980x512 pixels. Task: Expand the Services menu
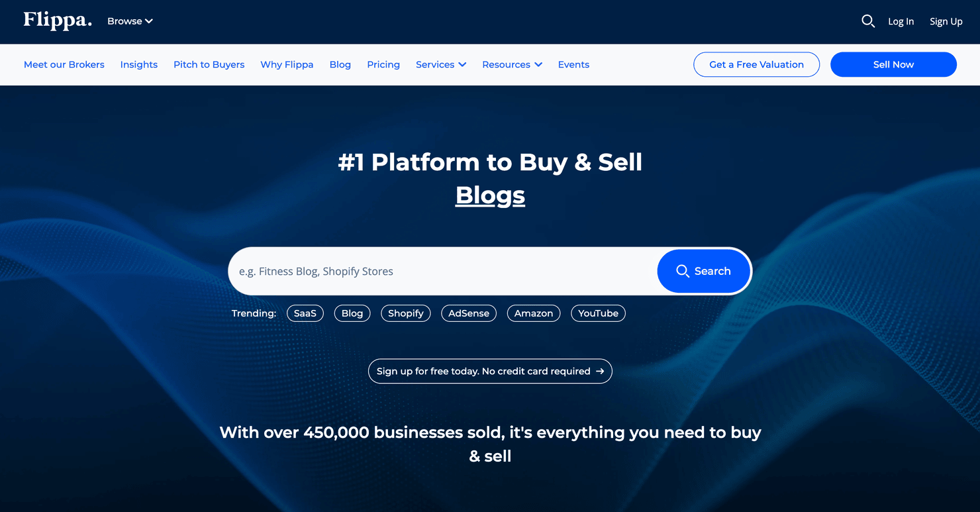point(441,64)
